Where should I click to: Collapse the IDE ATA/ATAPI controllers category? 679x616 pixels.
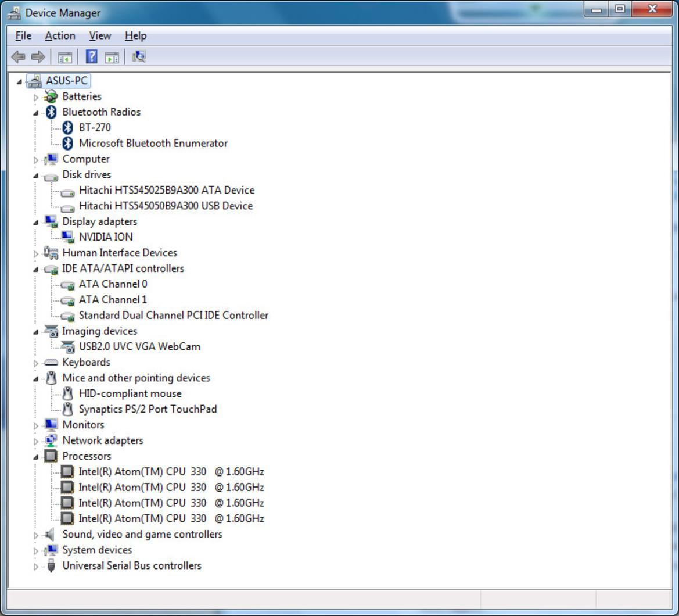click(x=36, y=270)
